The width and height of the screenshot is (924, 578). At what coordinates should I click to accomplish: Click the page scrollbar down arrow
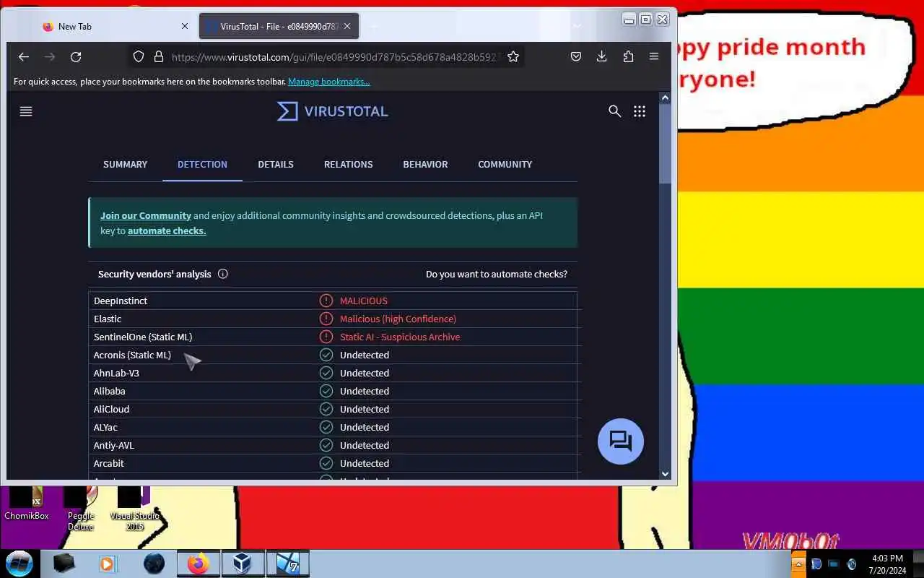[665, 474]
